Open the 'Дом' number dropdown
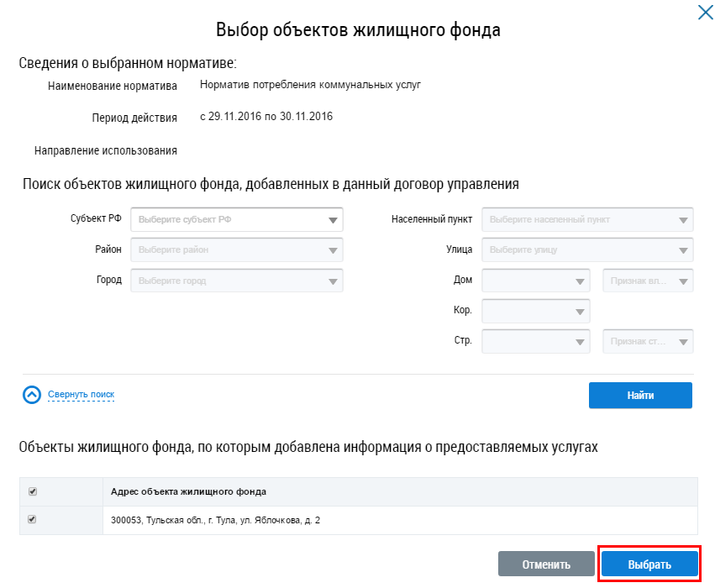This screenshot has height=588, width=715. [536, 280]
